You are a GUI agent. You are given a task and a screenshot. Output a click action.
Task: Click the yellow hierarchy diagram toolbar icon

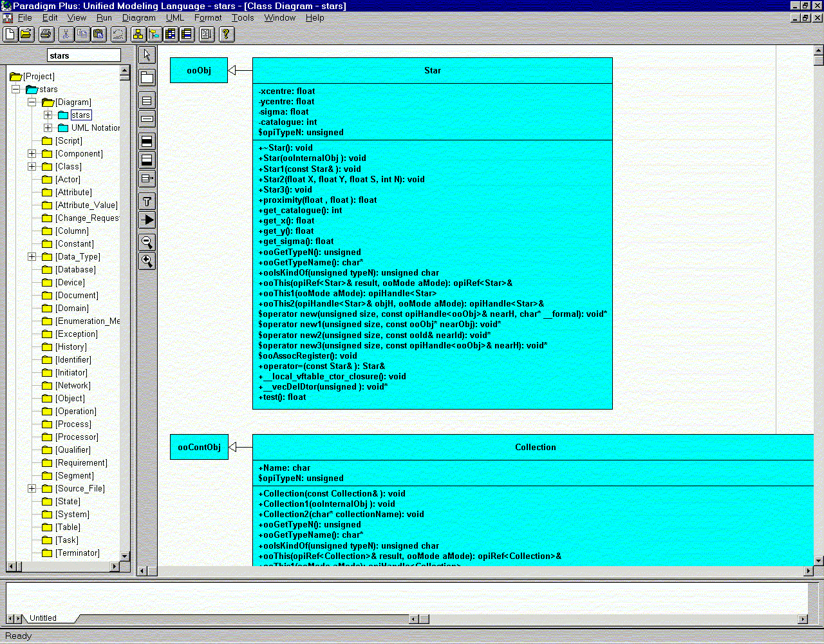coord(138,34)
